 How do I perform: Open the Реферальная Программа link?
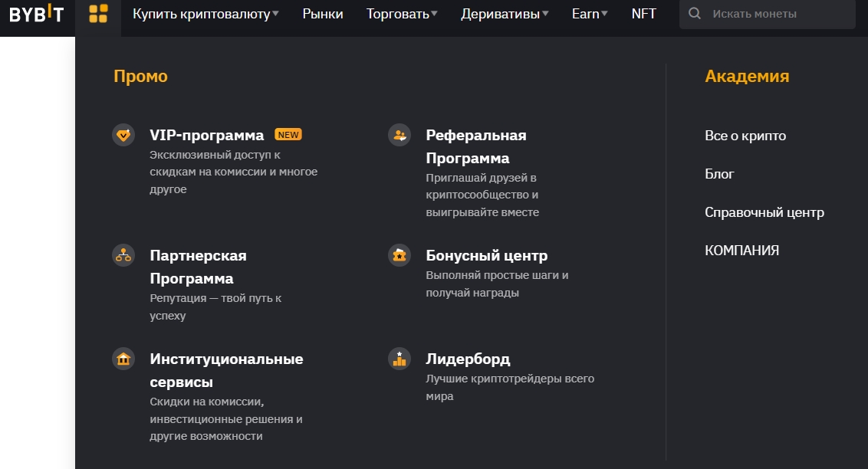(476, 146)
